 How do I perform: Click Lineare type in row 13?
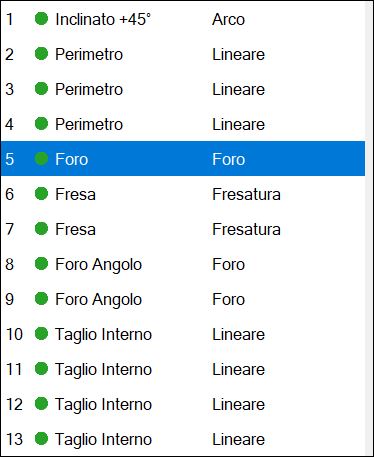(x=239, y=439)
